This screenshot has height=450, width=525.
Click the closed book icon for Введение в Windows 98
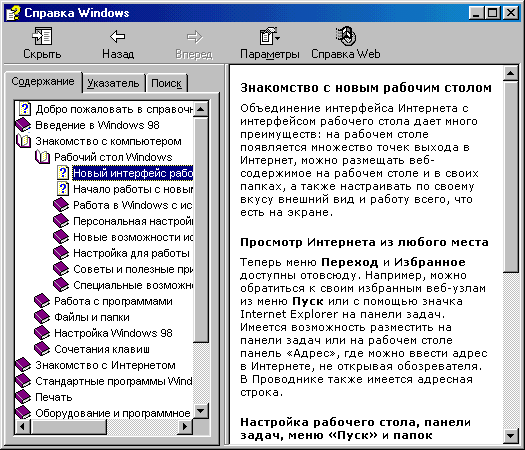coord(23,125)
